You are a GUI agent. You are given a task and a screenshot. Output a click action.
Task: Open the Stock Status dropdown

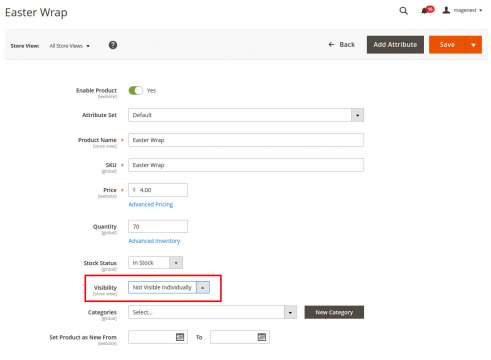pyautogui.click(x=155, y=263)
